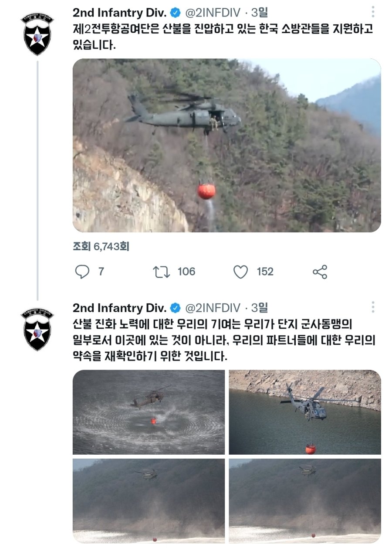The image size is (392, 551).
Task: Open bottom-right Chinook helicopter photo
Action: point(305,500)
